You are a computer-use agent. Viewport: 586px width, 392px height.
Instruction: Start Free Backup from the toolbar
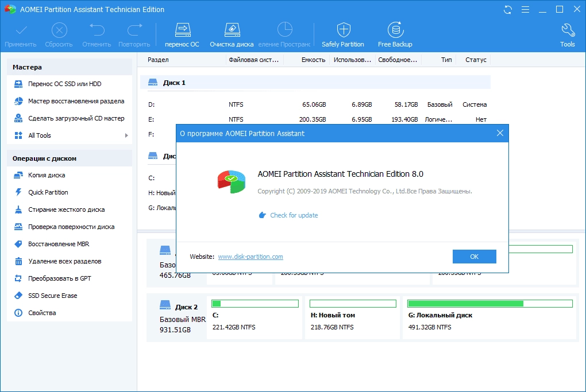395,36
